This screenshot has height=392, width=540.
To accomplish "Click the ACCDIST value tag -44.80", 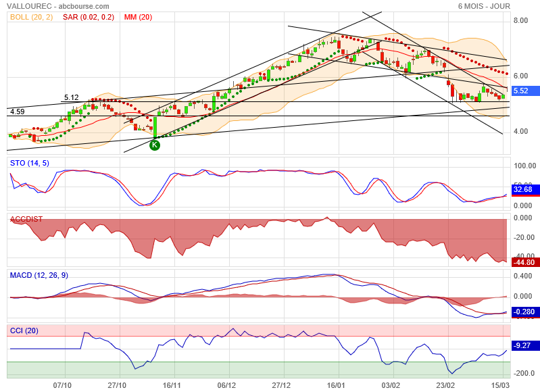I will [x=526, y=262].
